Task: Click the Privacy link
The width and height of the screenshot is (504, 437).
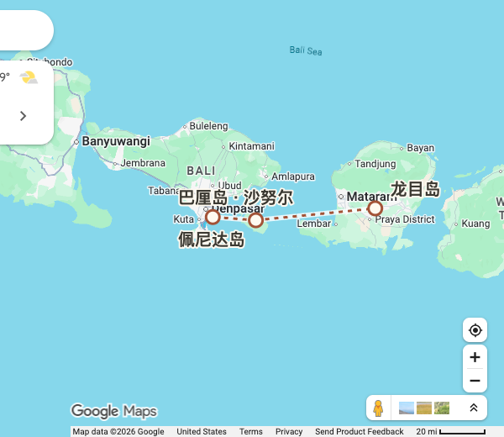Action: [x=289, y=431]
